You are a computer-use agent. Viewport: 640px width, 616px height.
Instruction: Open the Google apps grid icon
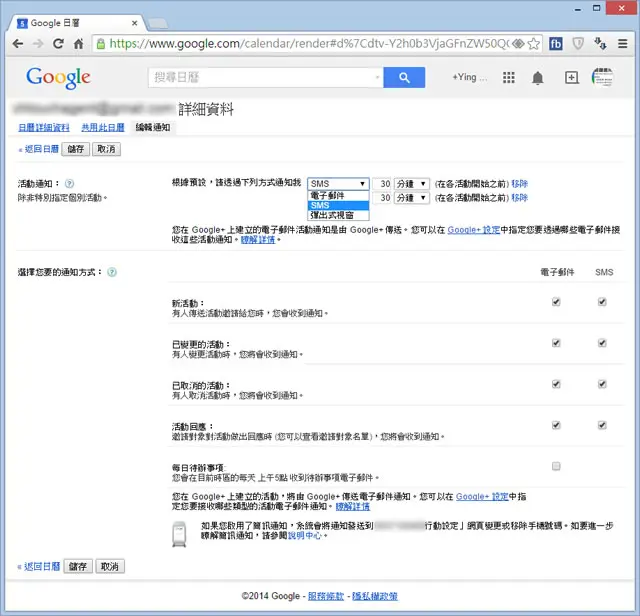[x=509, y=77]
